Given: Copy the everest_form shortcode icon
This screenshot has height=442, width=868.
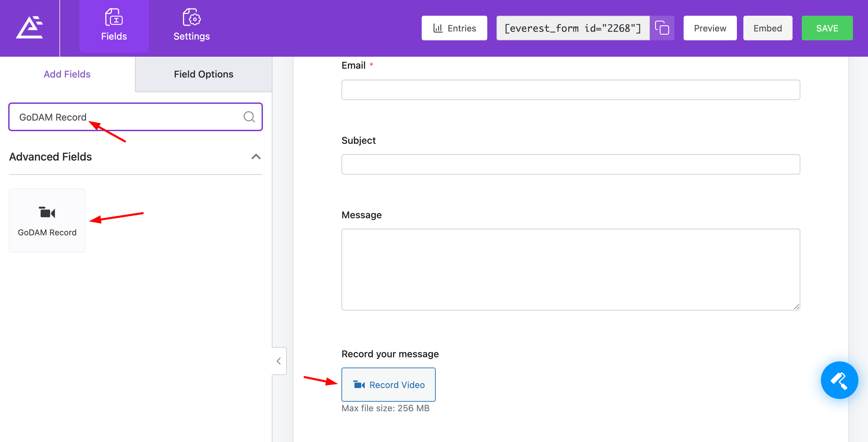Looking at the screenshot, I should point(662,28).
